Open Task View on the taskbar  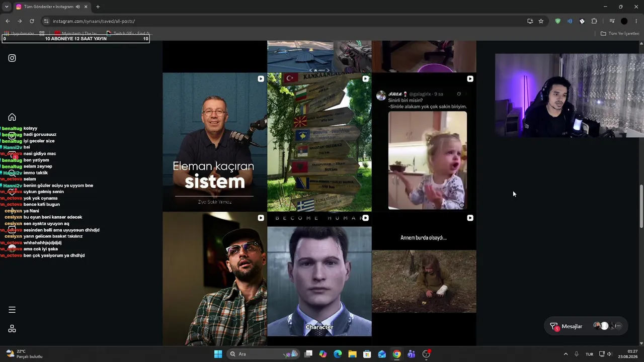[x=308, y=354]
